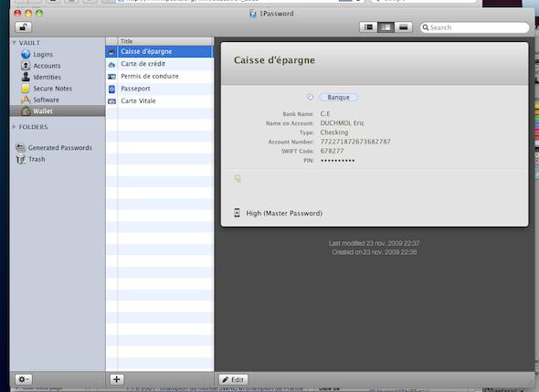Click the tag icon beside Banque
The image size is (539, 392).
pyautogui.click(x=310, y=97)
